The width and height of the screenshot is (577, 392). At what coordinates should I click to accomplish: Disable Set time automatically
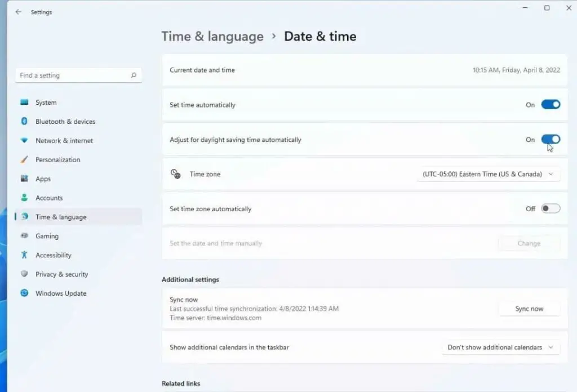551,104
